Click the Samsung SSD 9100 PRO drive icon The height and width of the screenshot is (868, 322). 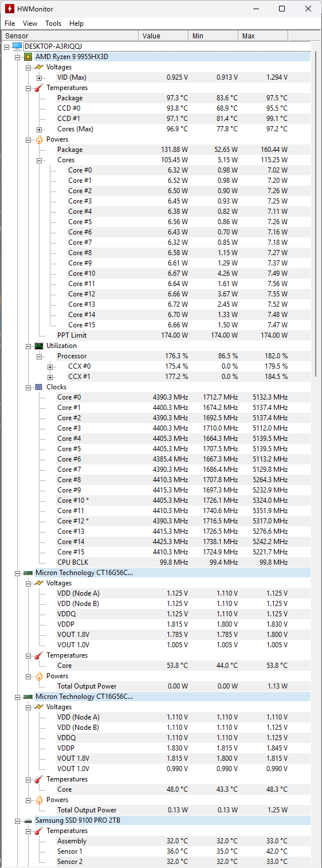(28, 820)
